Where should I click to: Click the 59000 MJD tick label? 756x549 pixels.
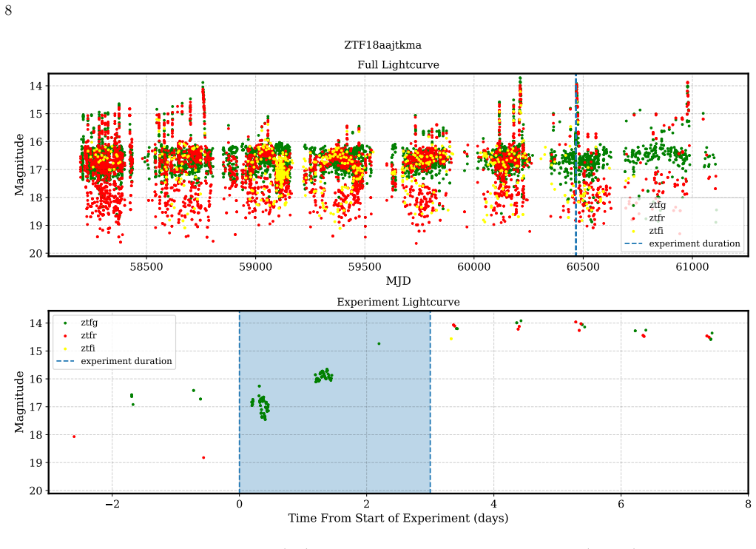255,267
